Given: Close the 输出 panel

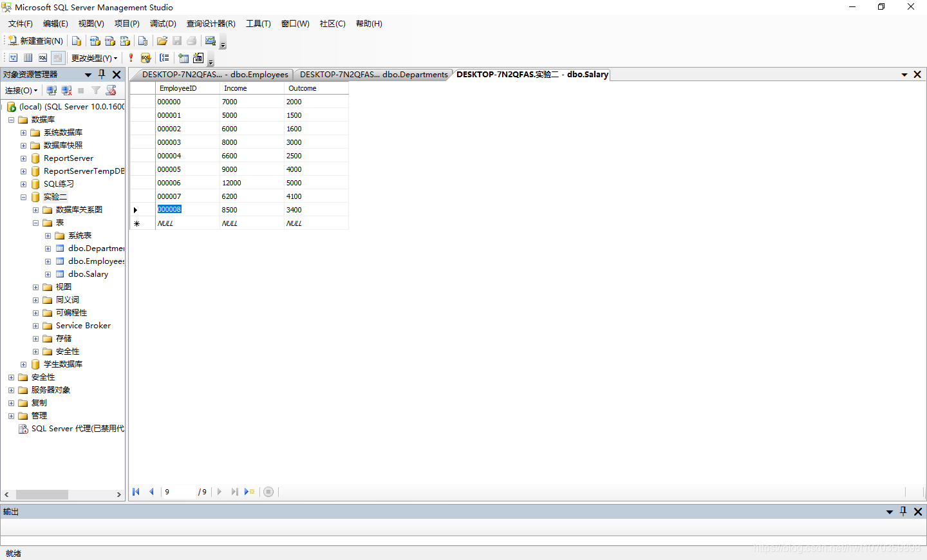Looking at the screenshot, I should click(x=918, y=512).
